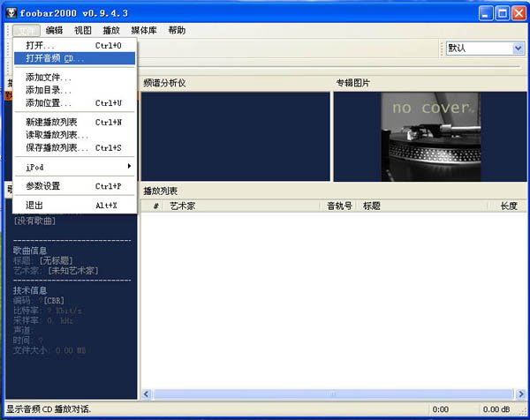
Task: Close the foobar2000 window
Action: [x=519, y=13]
